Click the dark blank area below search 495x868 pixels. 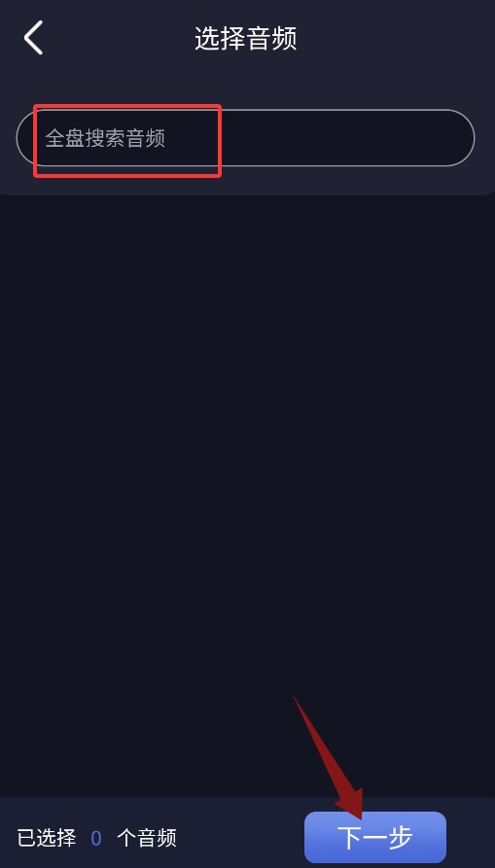coord(247,496)
